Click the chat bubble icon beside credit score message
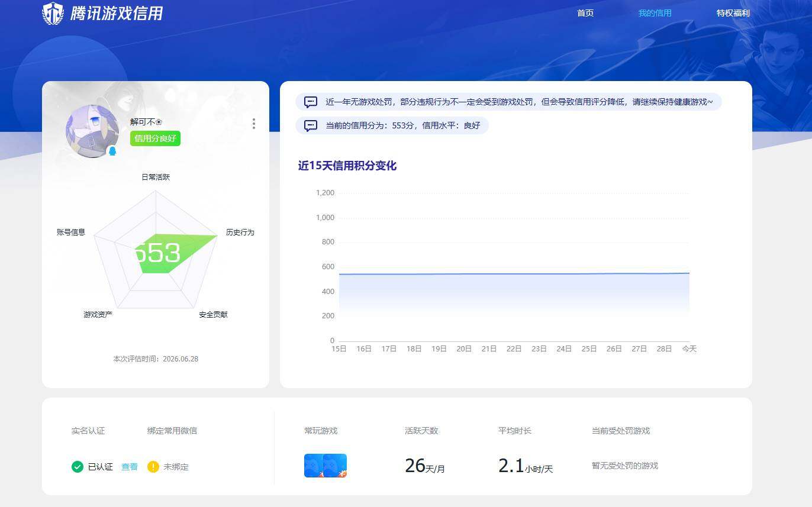 pos(311,125)
